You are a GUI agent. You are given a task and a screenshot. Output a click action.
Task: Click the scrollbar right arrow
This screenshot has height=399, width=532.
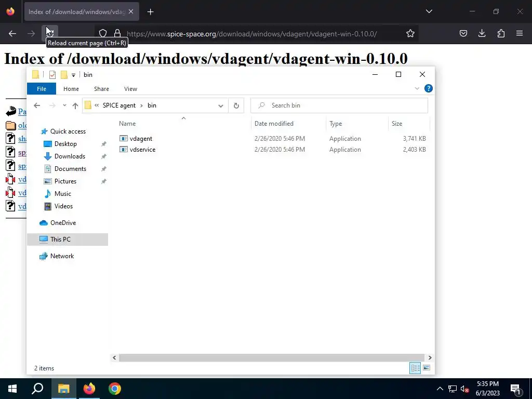(430, 357)
